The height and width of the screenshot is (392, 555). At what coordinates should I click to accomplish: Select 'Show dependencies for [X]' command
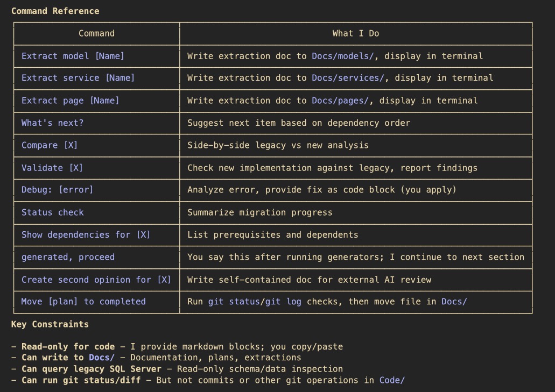86,234
